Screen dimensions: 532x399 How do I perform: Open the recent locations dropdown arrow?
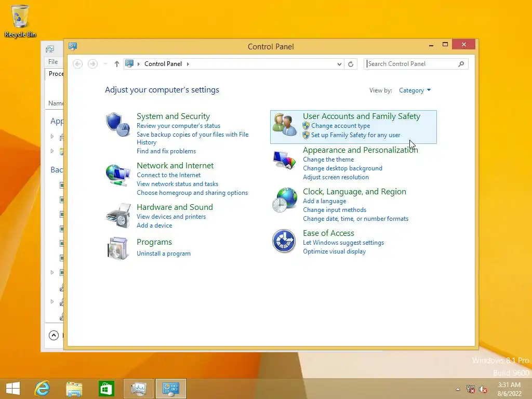coord(105,64)
